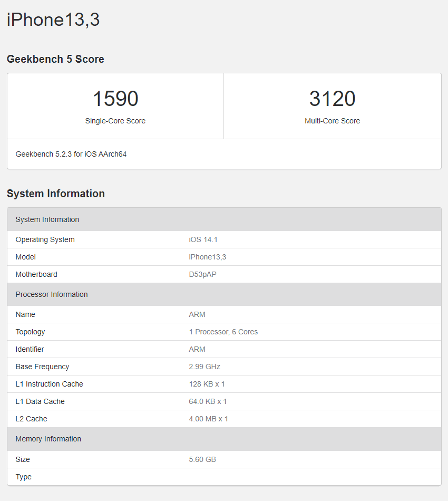Click the Multi-Core Score label

332,121
